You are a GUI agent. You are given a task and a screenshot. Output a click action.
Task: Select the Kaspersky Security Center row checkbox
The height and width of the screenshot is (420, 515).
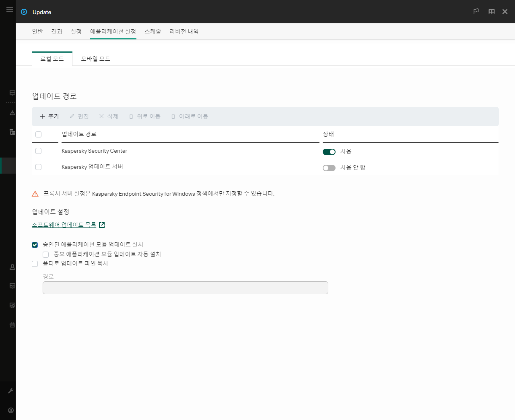click(x=38, y=151)
